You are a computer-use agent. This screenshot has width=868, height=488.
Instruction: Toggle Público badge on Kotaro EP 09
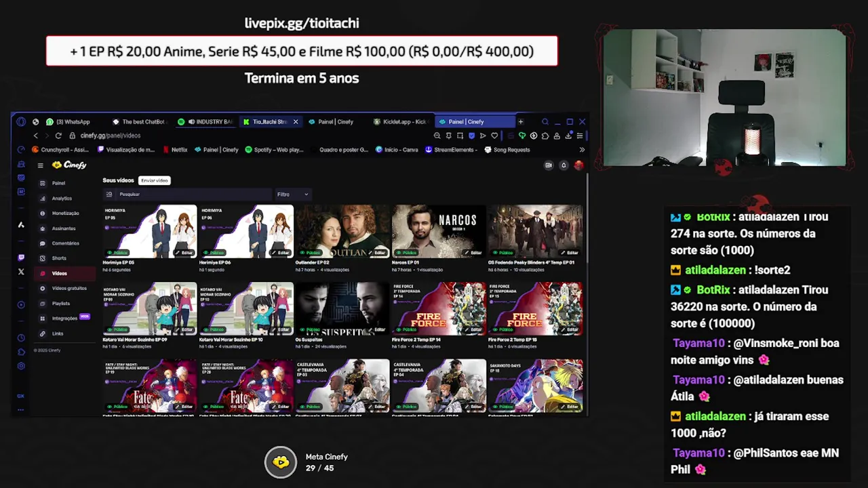(117, 330)
